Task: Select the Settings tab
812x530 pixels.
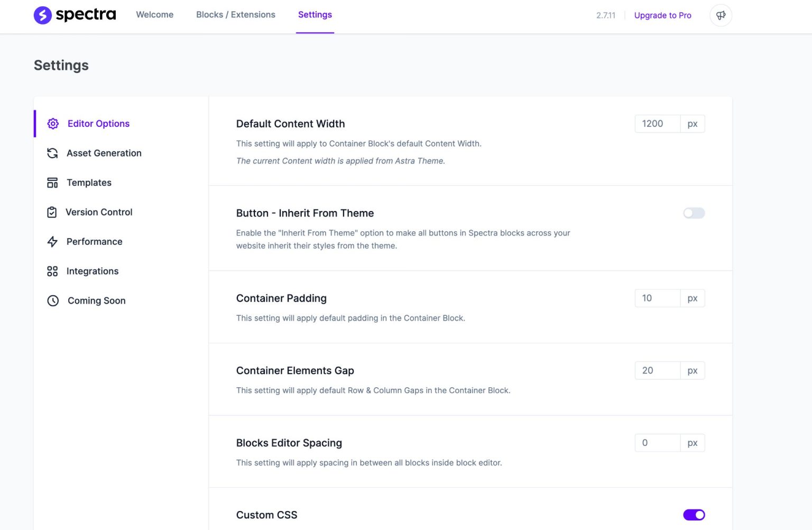Action: (315, 15)
